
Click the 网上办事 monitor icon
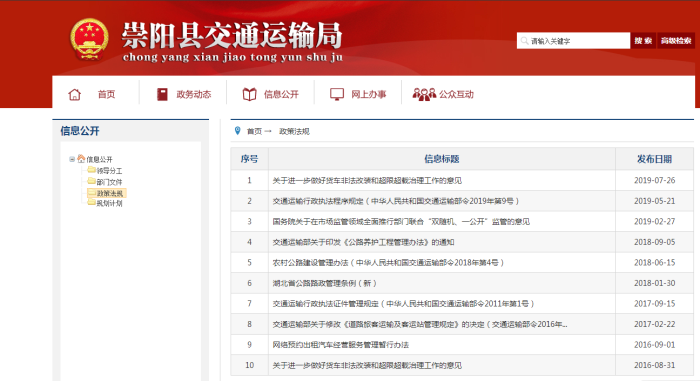(x=337, y=94)
